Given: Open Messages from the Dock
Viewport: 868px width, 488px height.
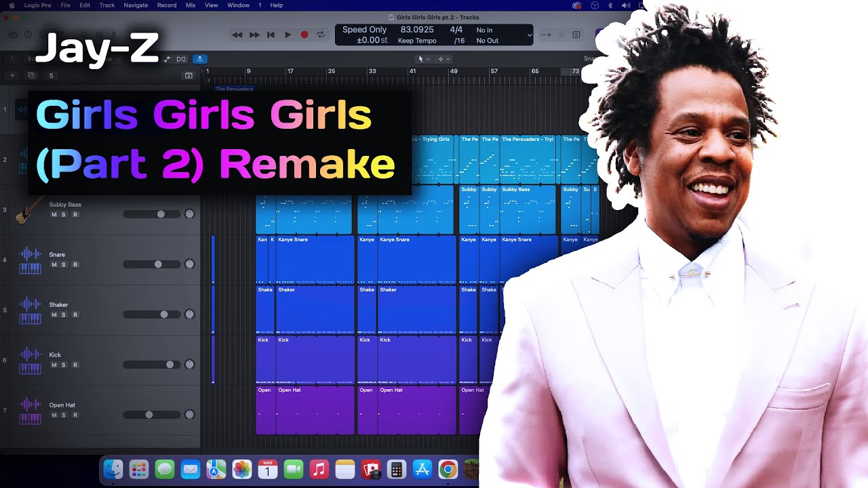Looking at the screenshot, I should 165,469.
